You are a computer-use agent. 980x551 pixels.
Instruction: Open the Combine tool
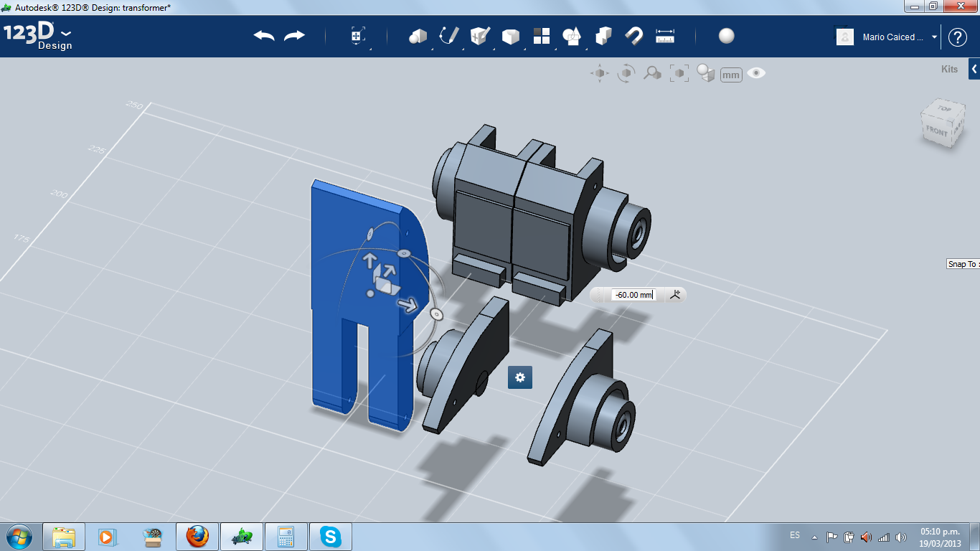point(603,37)
